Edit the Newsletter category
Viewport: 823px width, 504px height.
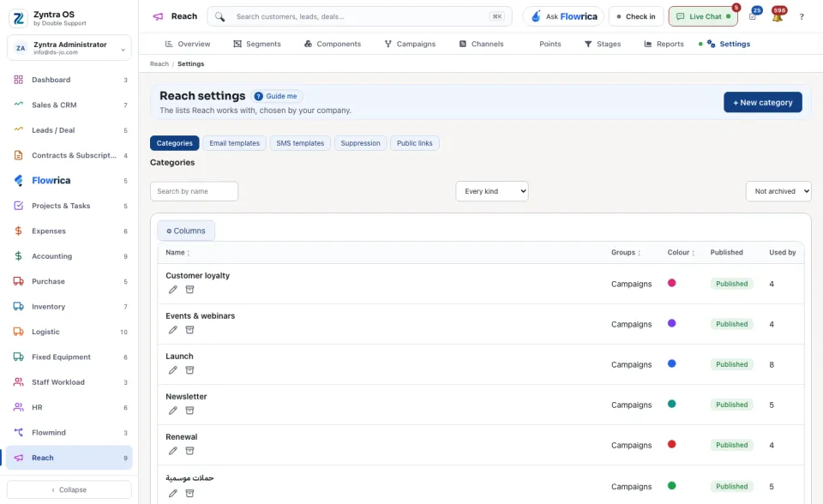(172, 411)
